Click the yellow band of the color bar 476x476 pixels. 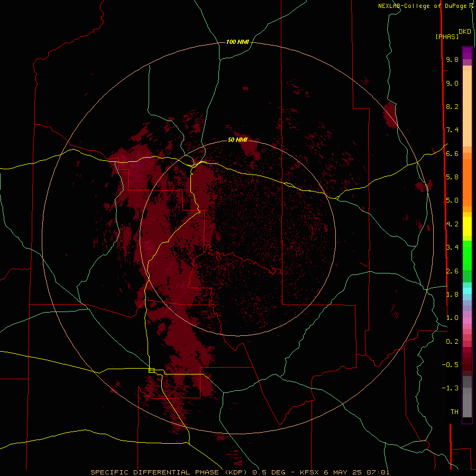click(467, 226)
